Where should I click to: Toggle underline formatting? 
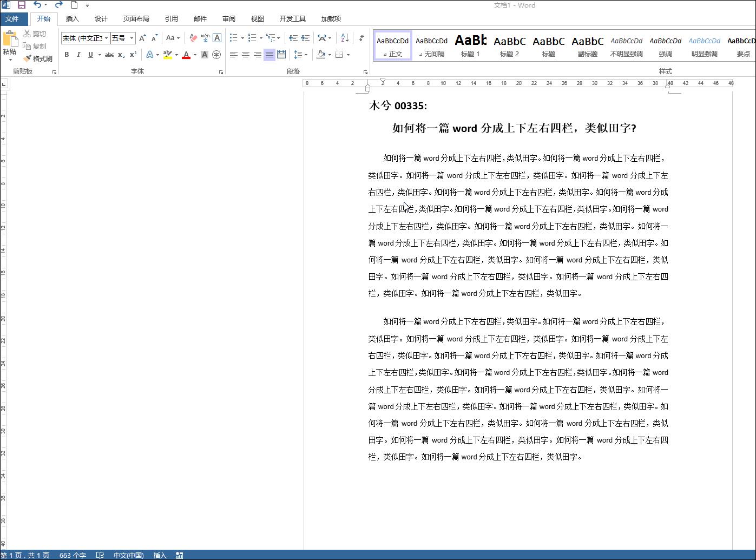(90, 55)
